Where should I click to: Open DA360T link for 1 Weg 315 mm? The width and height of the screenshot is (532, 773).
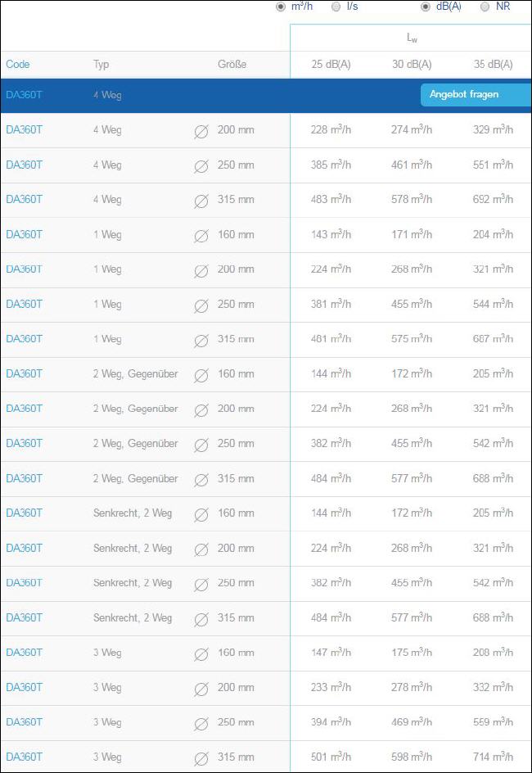coord(24,339)
